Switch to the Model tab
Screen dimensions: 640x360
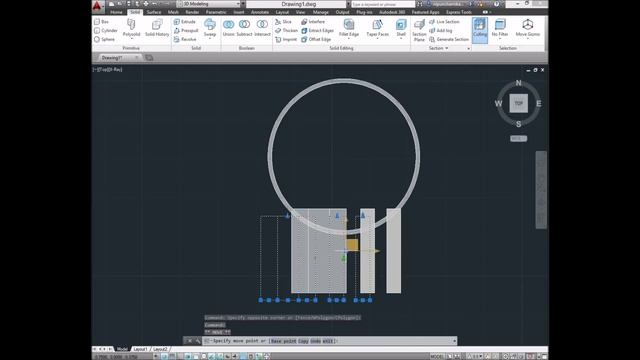tap(122, 349)
